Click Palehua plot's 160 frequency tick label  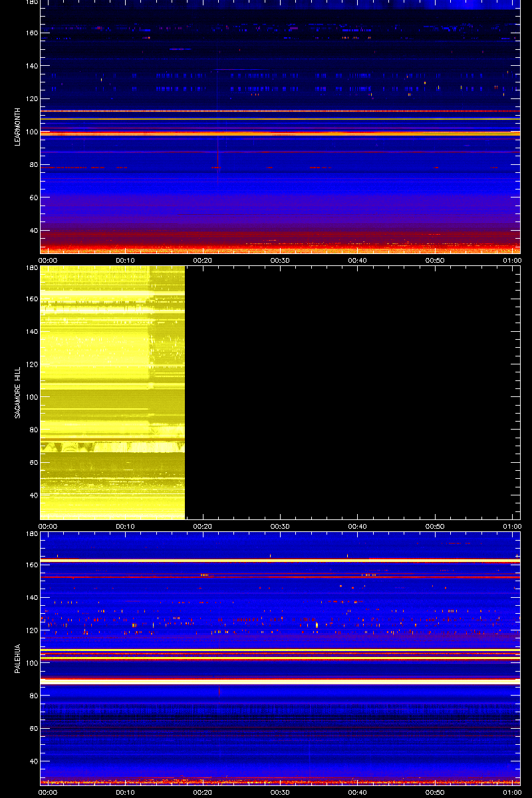click(31, 565)
